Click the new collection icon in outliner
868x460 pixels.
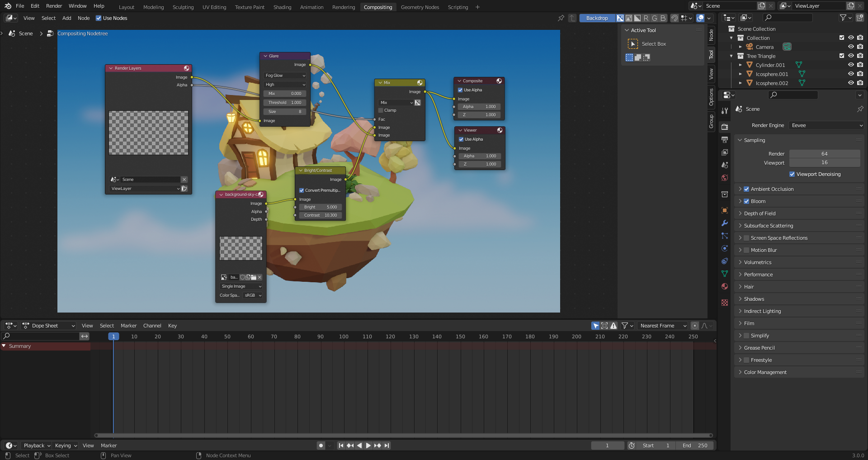(859, 18)
